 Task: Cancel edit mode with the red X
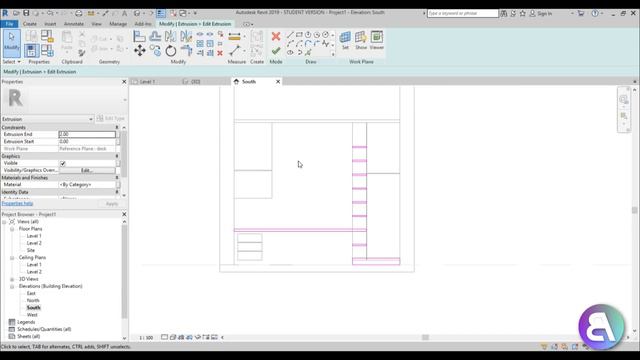tap(276, 36)
